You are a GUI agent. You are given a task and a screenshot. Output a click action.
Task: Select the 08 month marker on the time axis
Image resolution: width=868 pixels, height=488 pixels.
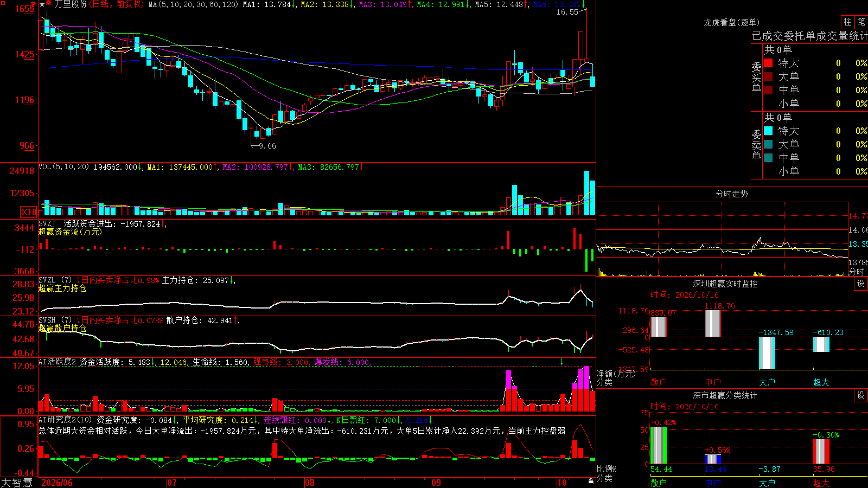click(310, 483)
